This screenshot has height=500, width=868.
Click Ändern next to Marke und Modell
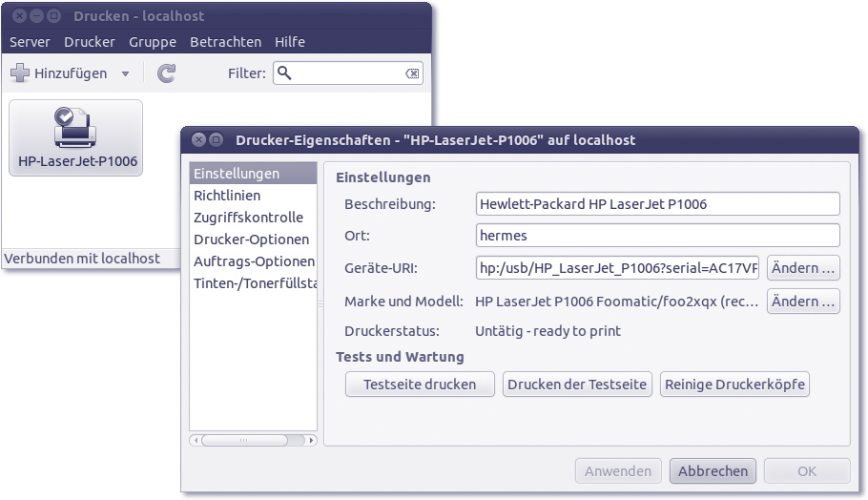(803, 302)
